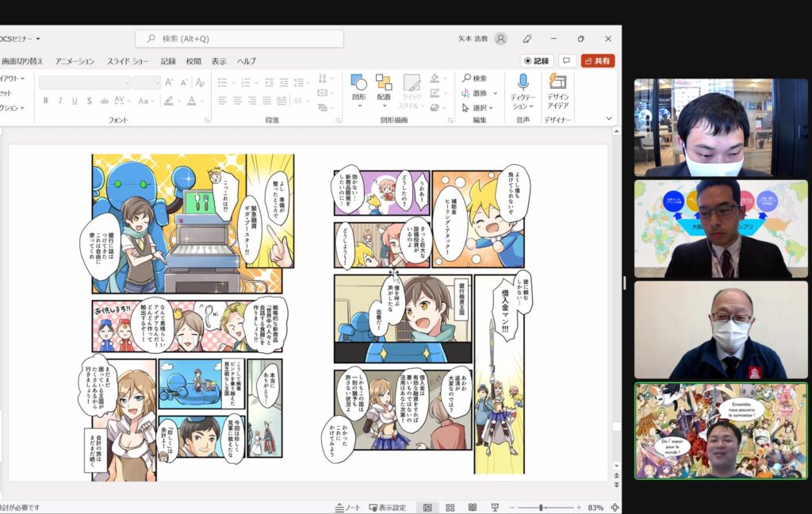
Task: Open the Transitions (画面切り替え) tab
Action: 21,61
